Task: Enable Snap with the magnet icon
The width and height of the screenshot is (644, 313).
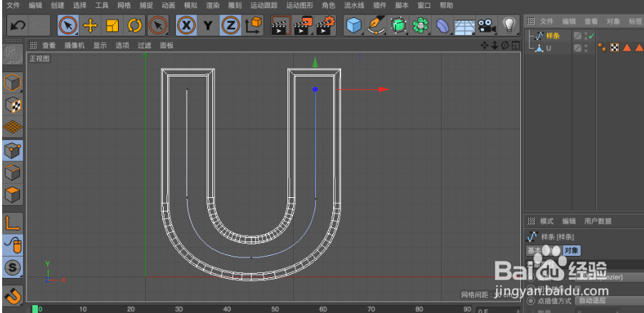Action: coord(13,295)
